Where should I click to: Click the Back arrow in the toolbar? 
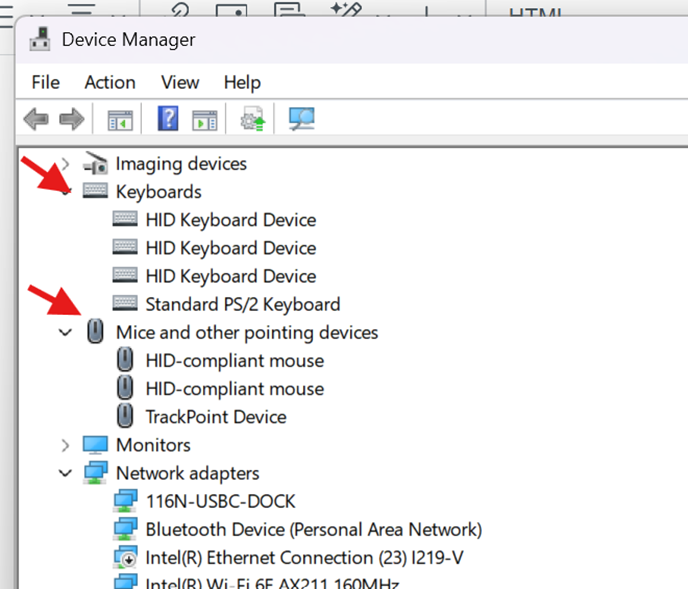click(36, 120)
